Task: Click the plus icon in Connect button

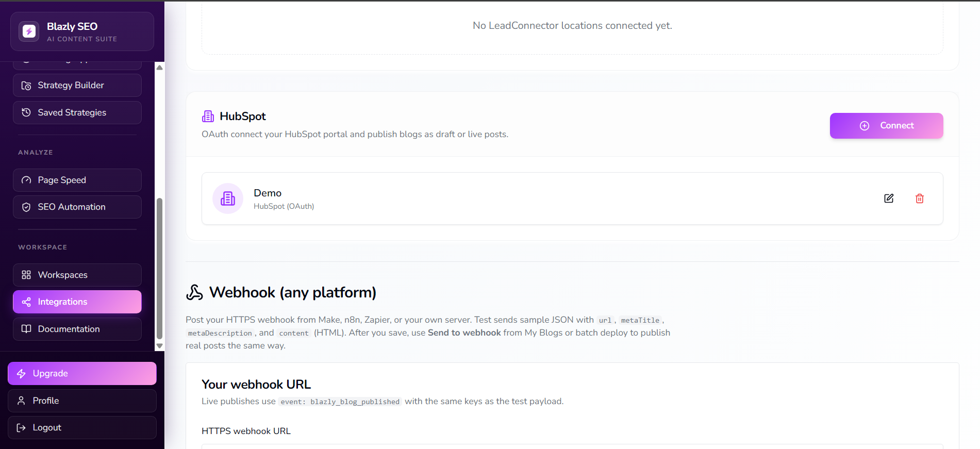Action: click(865, 126)
